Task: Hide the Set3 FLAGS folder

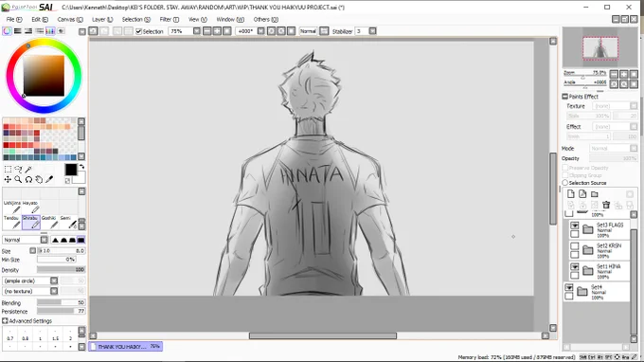Action: point(575,226)
